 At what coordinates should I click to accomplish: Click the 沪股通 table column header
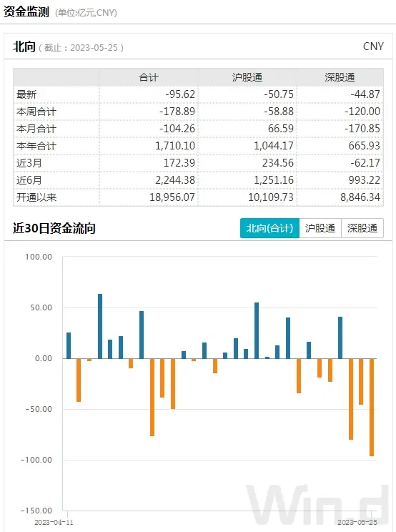click(247, 77)
